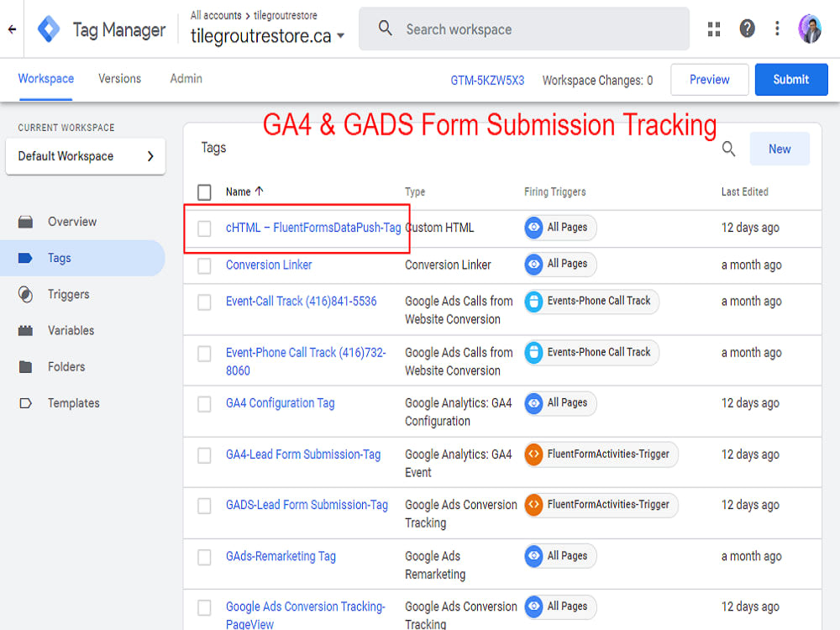Open the GADS-Lead Form Submission-Tag link

[307, 505]
